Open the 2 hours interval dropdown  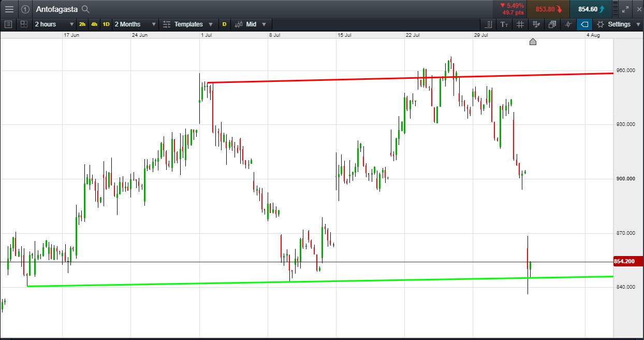[x=54, y=24]
